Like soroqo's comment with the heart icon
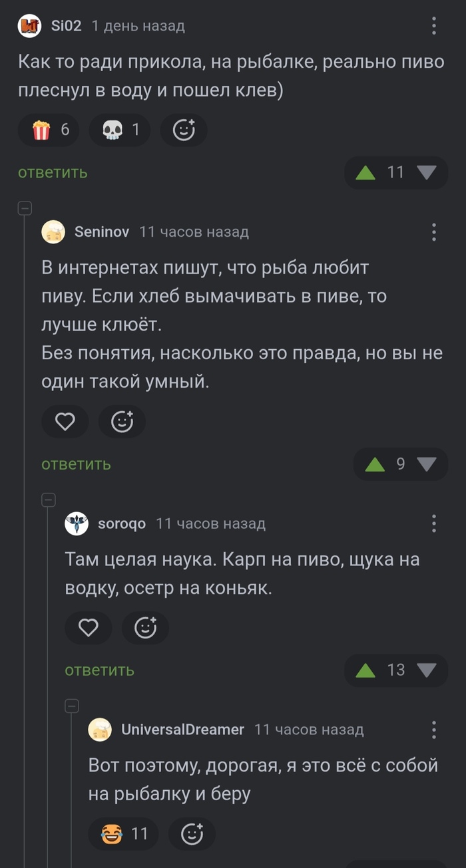This screenshot has height=868, width=466. 88,628
